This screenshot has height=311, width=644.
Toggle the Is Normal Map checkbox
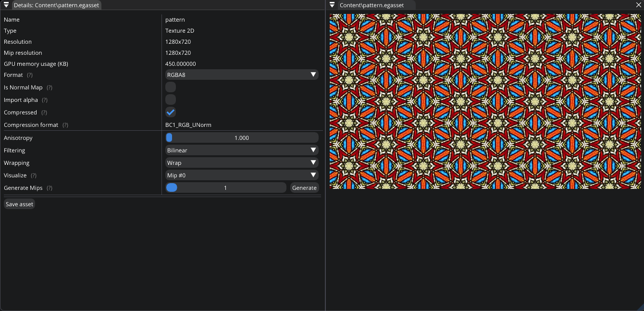171,87
